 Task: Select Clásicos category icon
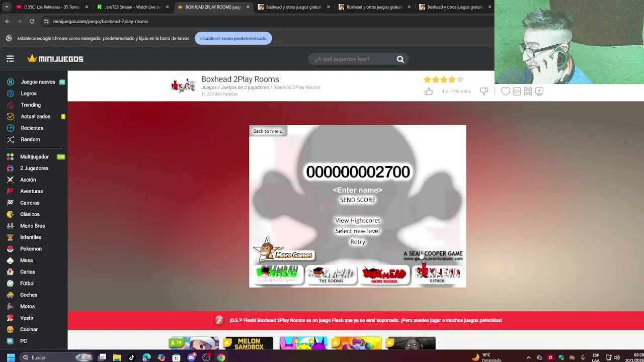(x=10, y=214)
